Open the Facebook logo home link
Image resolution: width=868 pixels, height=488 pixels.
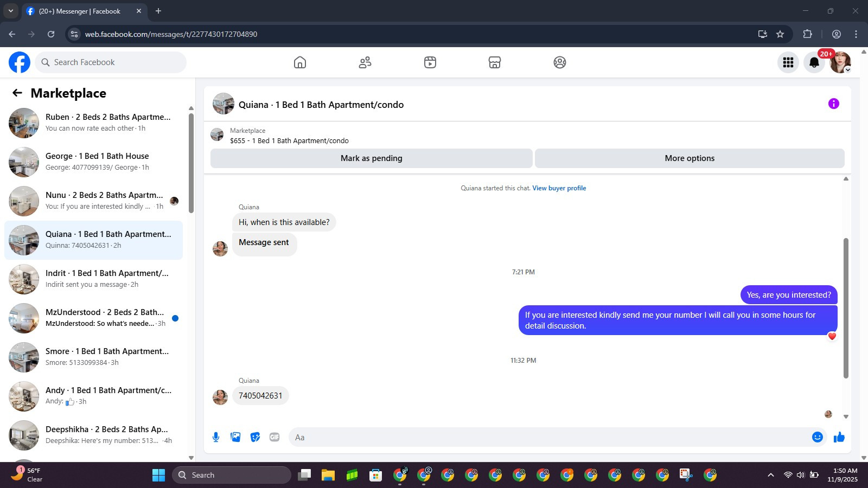pos(20,62)
